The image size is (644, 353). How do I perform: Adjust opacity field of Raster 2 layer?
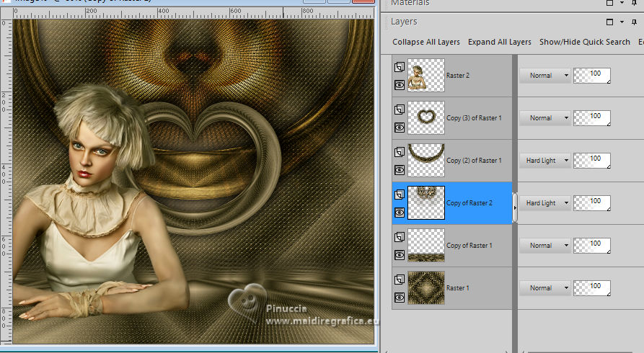[x=592, y=76]
